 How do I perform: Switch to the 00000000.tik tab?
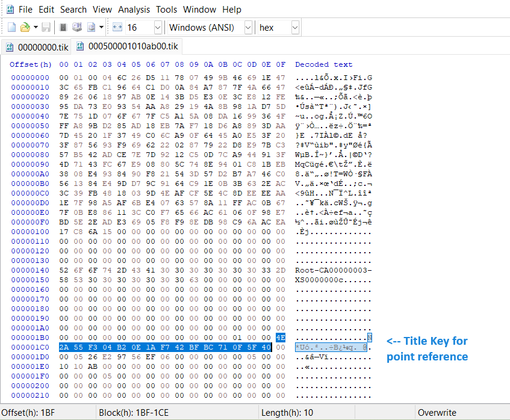pyautogui.click(x=36, y=48)
